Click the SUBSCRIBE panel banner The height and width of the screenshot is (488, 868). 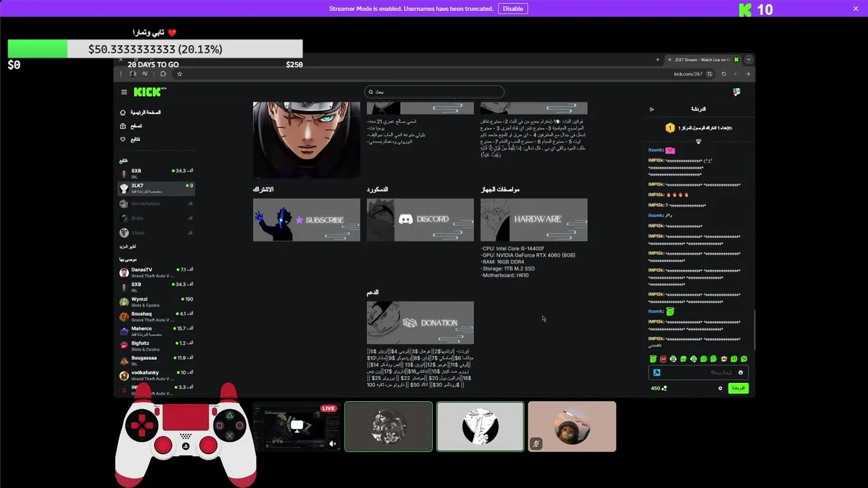pos(307,220)
